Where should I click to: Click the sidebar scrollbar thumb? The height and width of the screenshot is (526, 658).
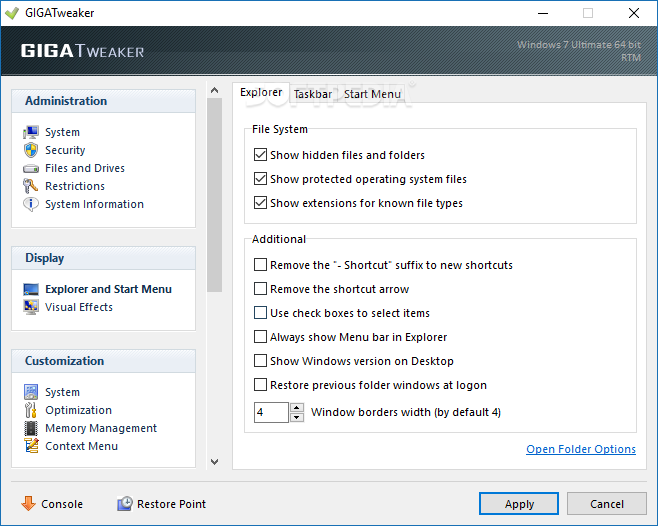(x=214, y=195)
